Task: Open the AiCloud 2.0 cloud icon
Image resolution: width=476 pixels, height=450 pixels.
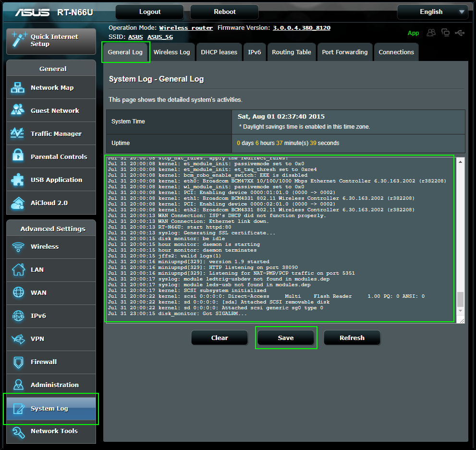Action: click(18, 203)
